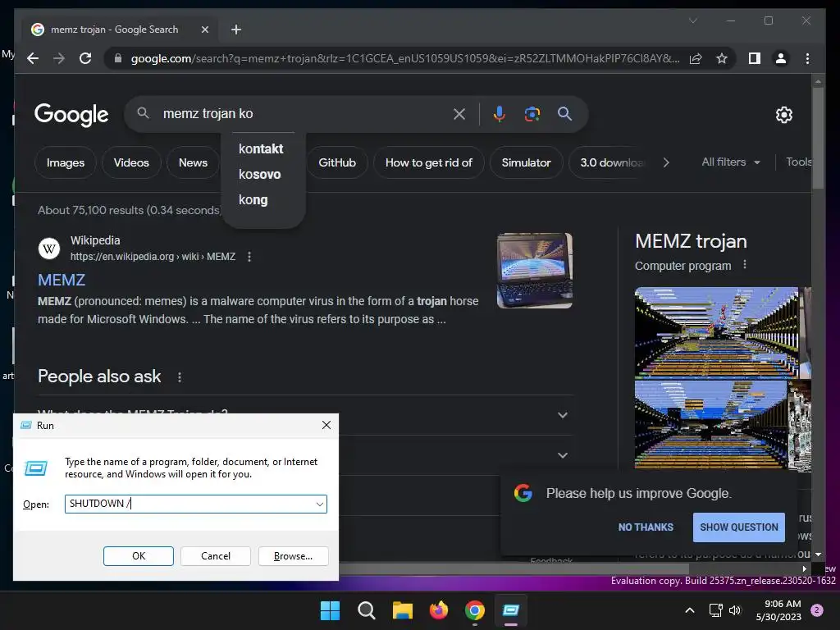Image resolution: width=840 pixels, height=630 pixels.
Task: Switch to the Videos filter
Action: click(131, 162)
